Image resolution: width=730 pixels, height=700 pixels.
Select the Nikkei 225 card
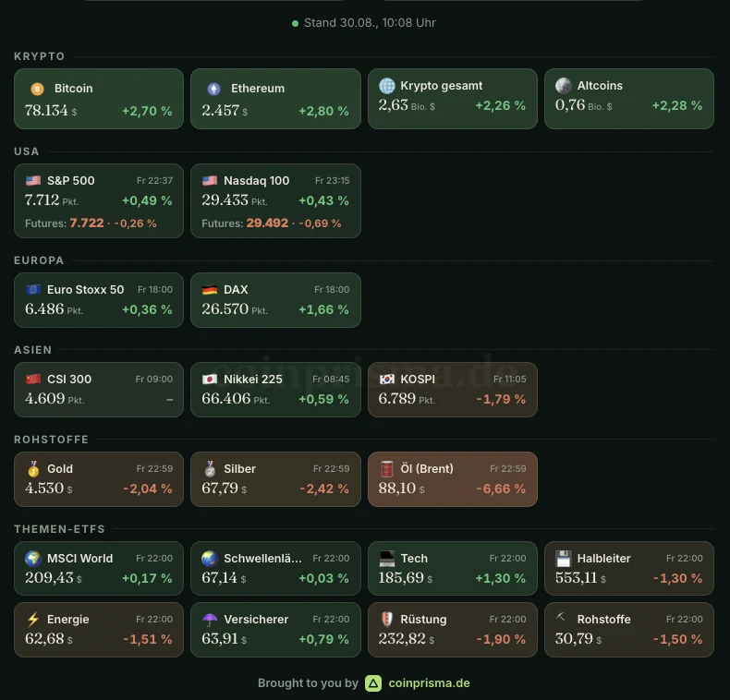(275, 390)
